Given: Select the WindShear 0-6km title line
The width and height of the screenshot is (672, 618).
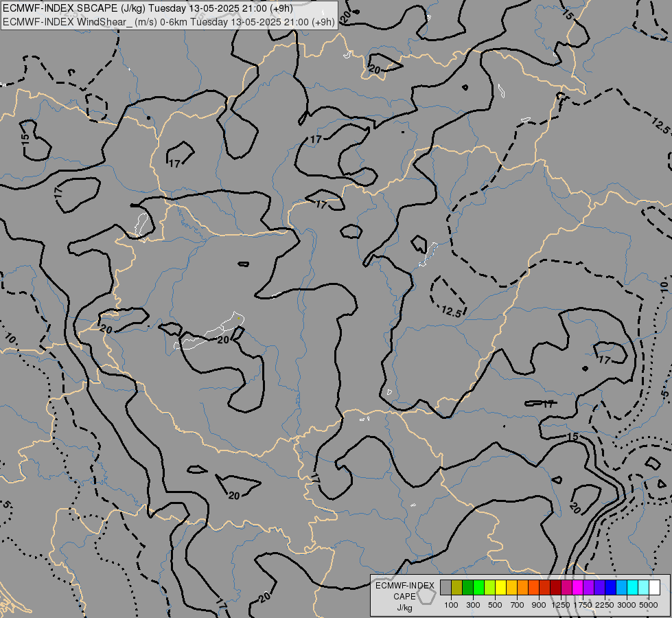Looking at the screenshot, I should (168, 22).
